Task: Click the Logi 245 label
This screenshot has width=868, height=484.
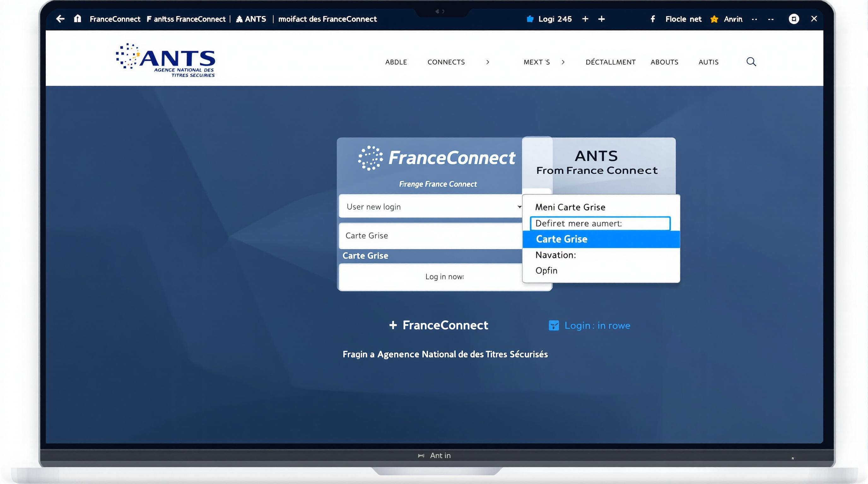Action: point(555,19)
